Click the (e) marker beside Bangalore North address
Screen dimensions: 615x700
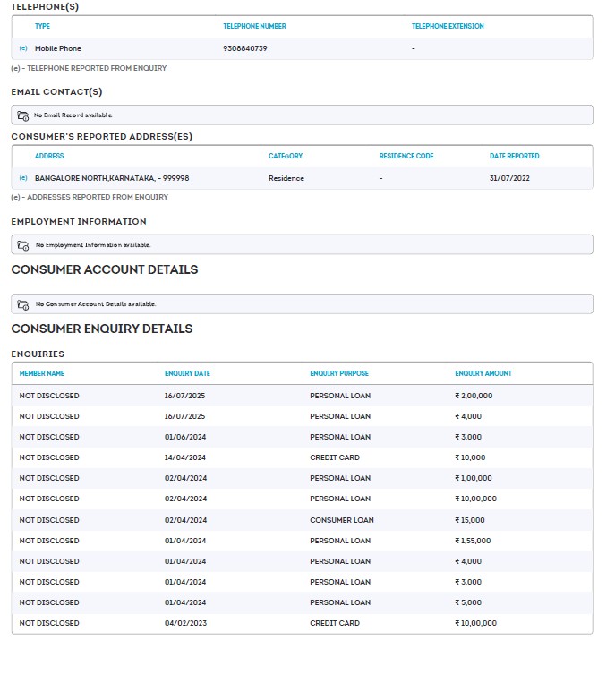point(23,178)
